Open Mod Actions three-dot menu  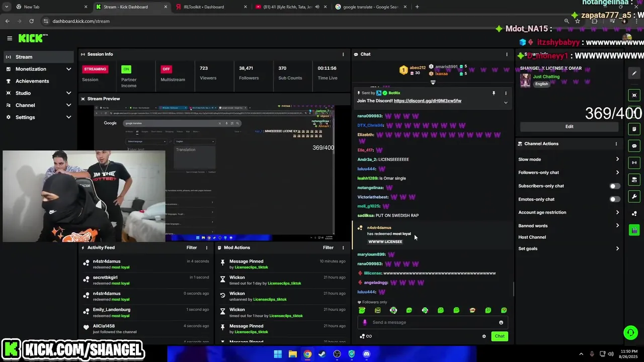click(343, 248)
